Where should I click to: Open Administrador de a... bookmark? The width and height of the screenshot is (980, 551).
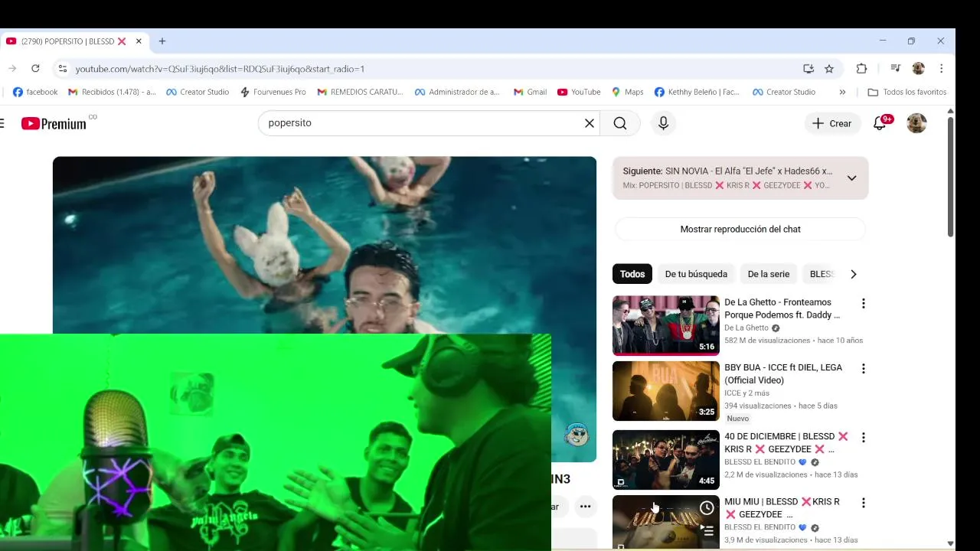pyautogui.click(x=457, y=92)
